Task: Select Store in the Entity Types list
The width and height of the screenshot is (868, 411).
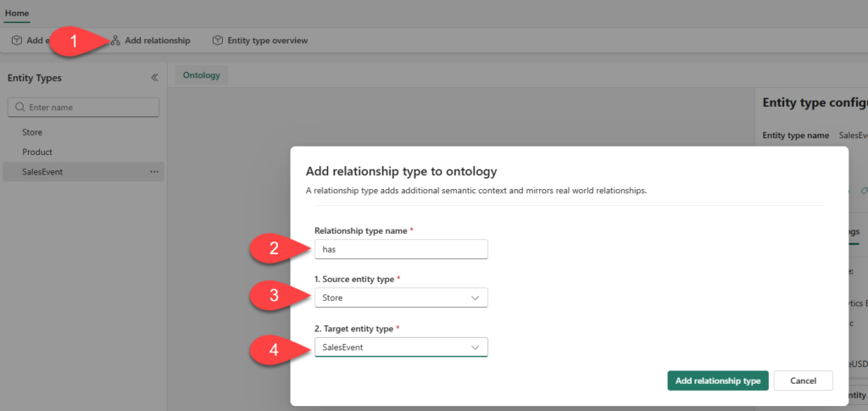Action: pyautogui.click(x=32, y=132)
